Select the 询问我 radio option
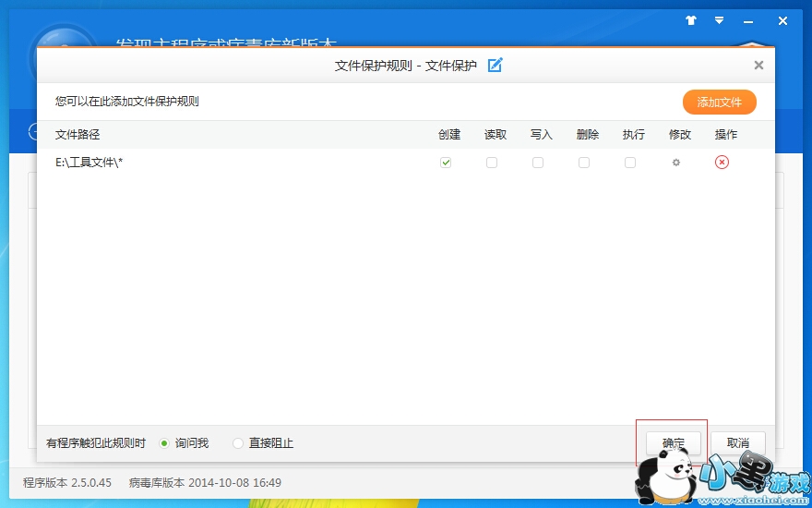 coord(164,443)
